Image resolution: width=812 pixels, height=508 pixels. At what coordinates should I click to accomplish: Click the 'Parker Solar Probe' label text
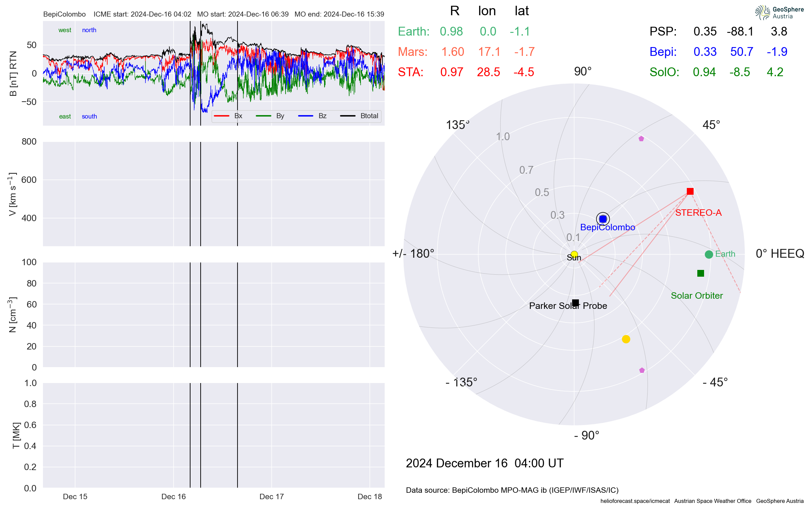pos(568,306)
